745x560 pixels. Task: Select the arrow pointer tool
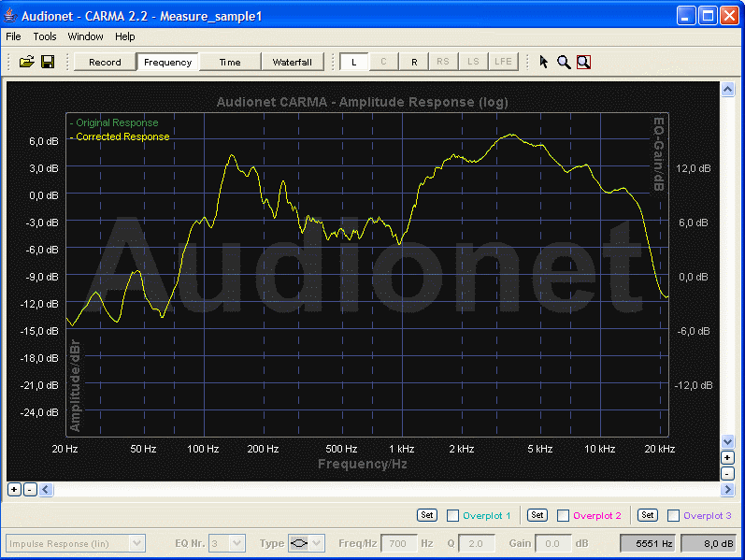click(543, 62)
